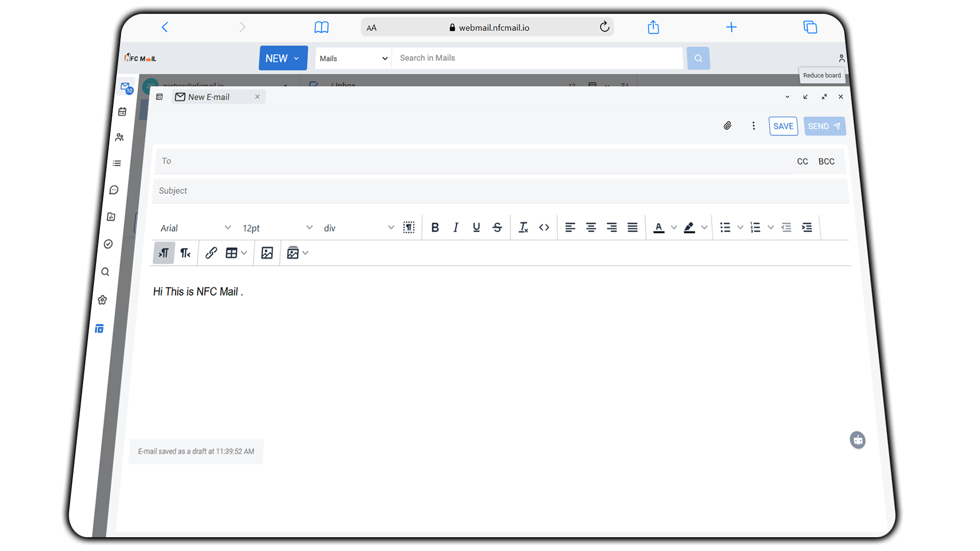Screen dimensions: 980x551
Task: Open user account icon
Action: tap(841, 58)
